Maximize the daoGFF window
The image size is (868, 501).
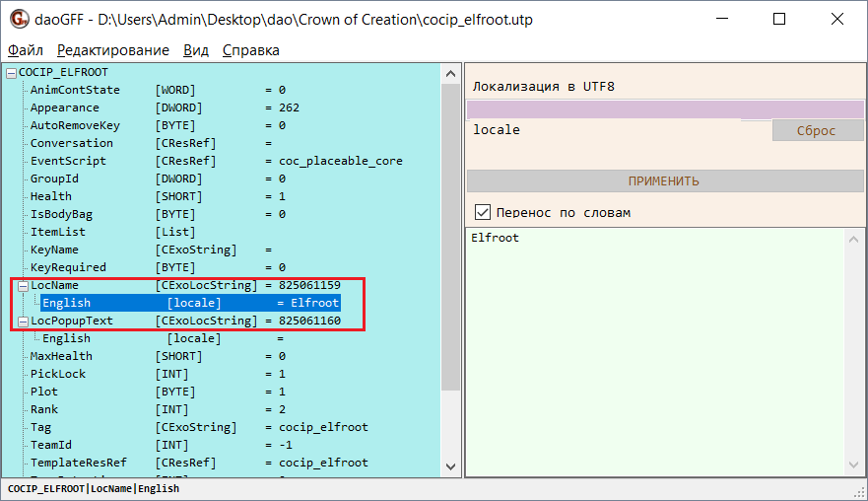(779, 19)
